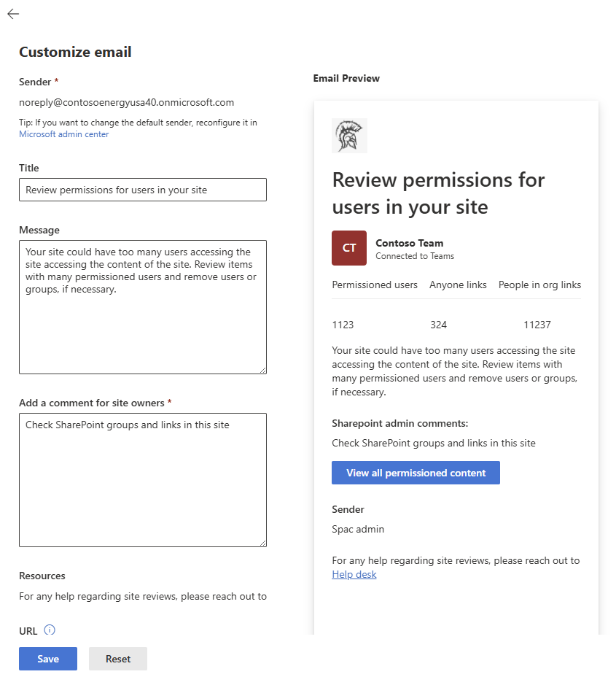Select the Permissioned users column header
This screenshot has width=616, height=677.
[x=375, y=285]
